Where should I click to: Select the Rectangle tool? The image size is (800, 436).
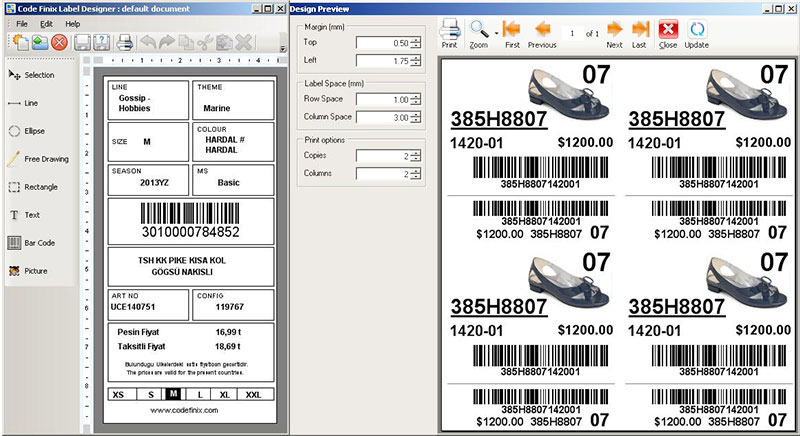tap(33, 187)
